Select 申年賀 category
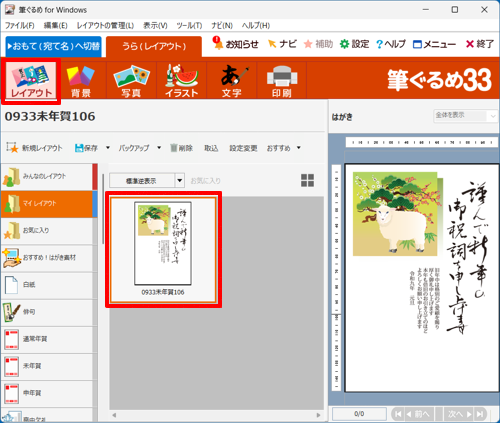The image size is (500, 423). click(47, 394)
